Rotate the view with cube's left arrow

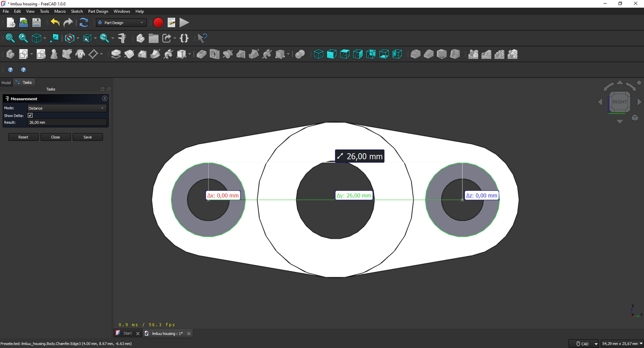[600, 102]
